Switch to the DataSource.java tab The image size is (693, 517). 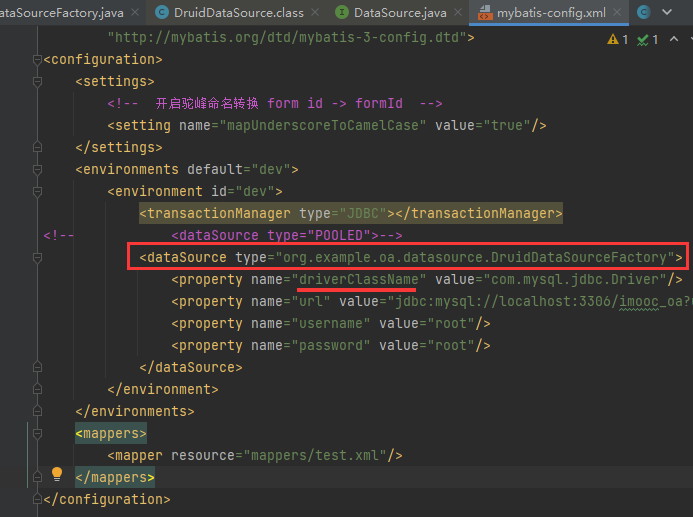tap(400, 12)
